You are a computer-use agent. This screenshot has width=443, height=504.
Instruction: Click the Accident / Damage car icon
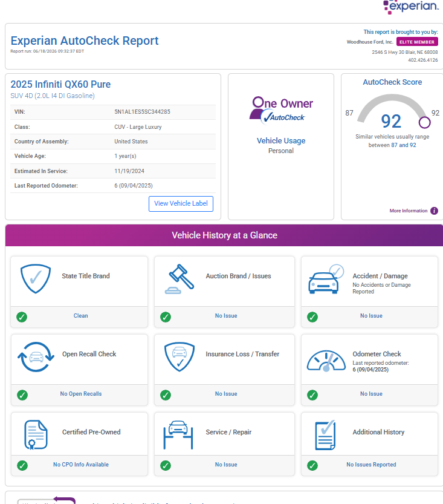coord(326,279)
